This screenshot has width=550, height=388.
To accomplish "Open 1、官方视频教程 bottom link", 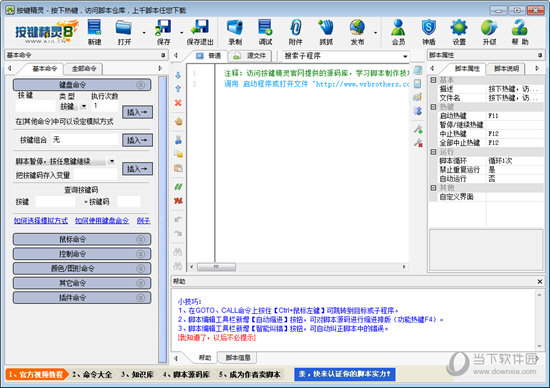I will 36,374.
